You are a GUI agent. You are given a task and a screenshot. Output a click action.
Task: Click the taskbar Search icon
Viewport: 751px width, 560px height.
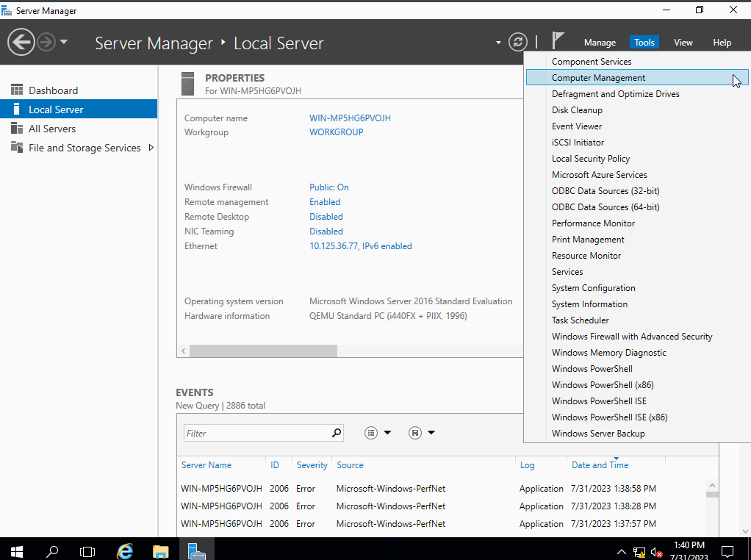click(51, 551)
